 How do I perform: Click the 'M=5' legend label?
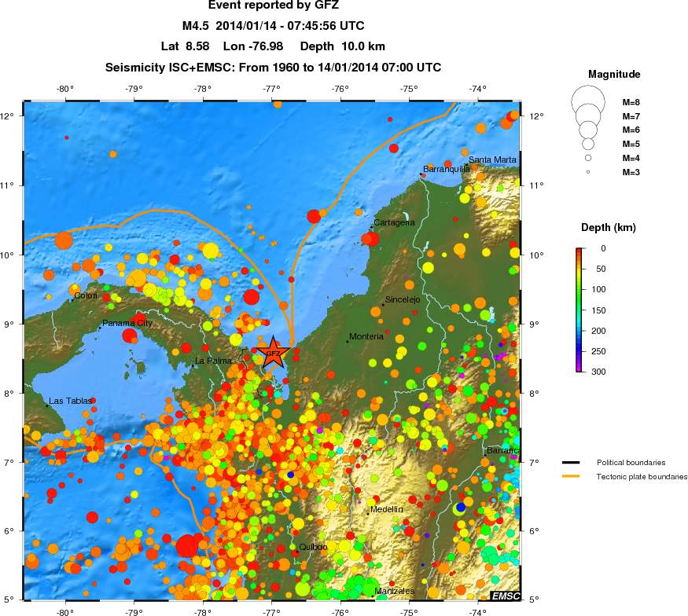tap(631, 144)
